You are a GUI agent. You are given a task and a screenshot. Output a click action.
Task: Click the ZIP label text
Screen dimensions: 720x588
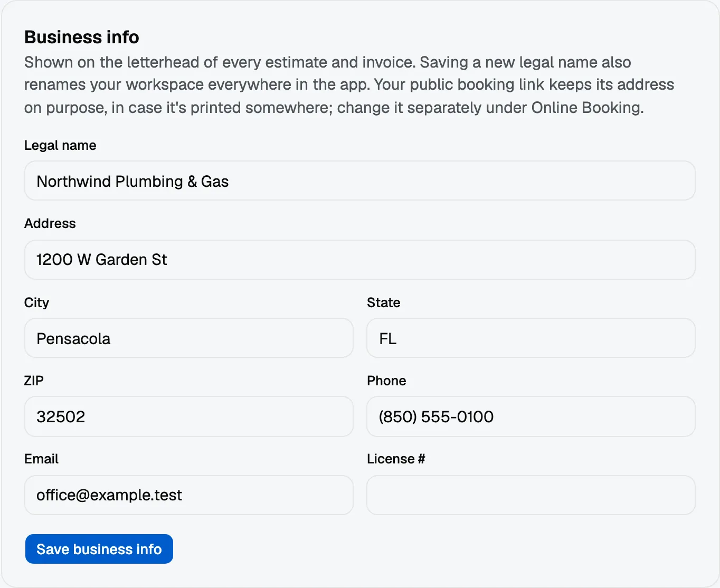coord(34,381)
